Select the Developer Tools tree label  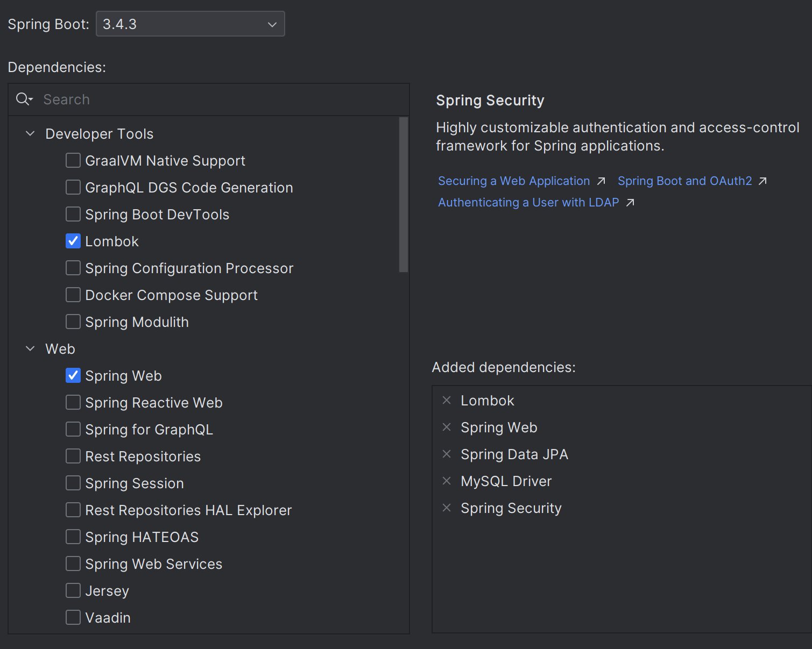(x=99, y=134)
